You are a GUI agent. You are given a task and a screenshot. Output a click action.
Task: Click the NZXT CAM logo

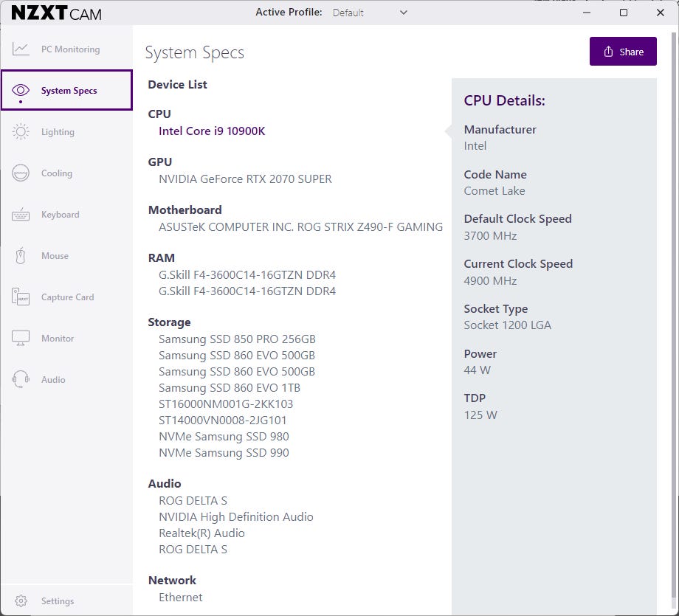[x=56, y=13]
